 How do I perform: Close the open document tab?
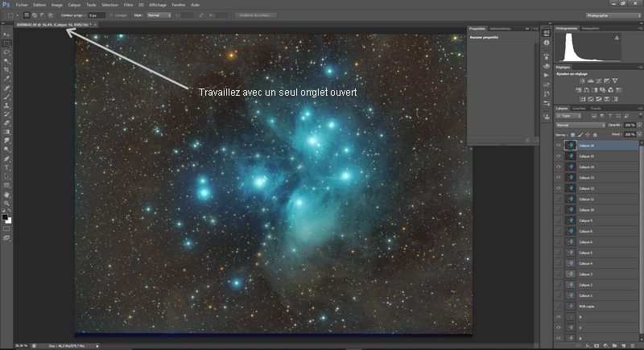(95, 25)
